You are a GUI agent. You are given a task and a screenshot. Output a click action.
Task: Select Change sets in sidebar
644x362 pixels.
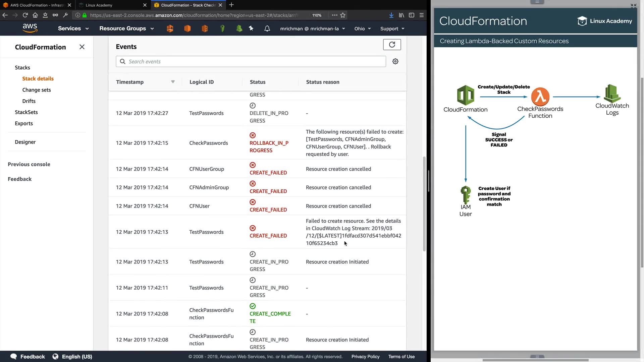37,90
